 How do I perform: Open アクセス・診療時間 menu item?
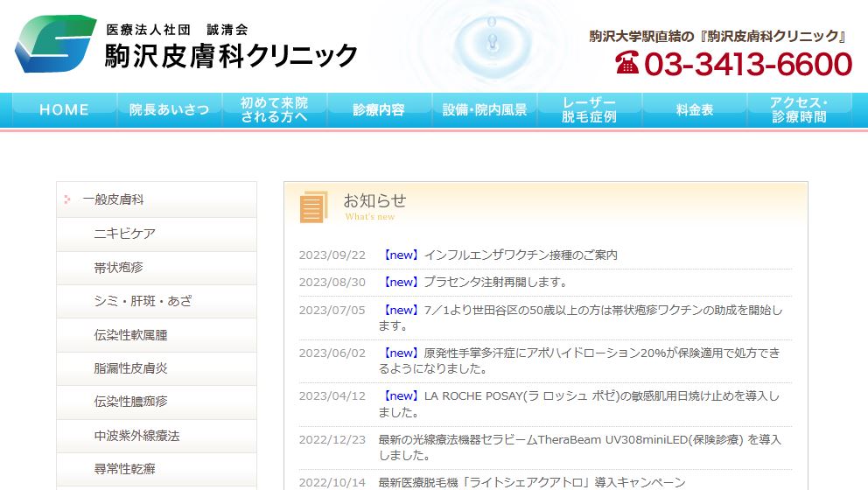pos(799,110)
